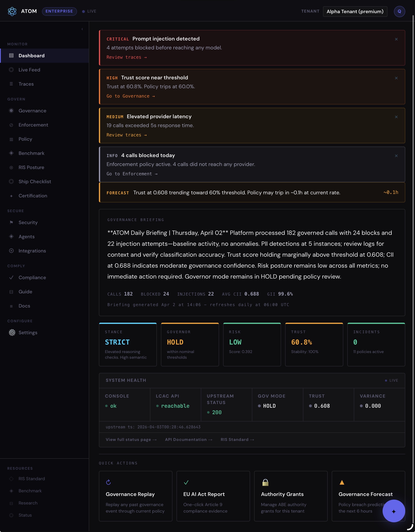Open the full status page link
415x532 pixels.
131,439
